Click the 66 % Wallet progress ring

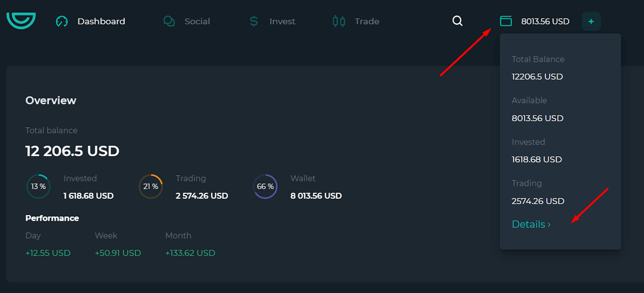(265, 187)
